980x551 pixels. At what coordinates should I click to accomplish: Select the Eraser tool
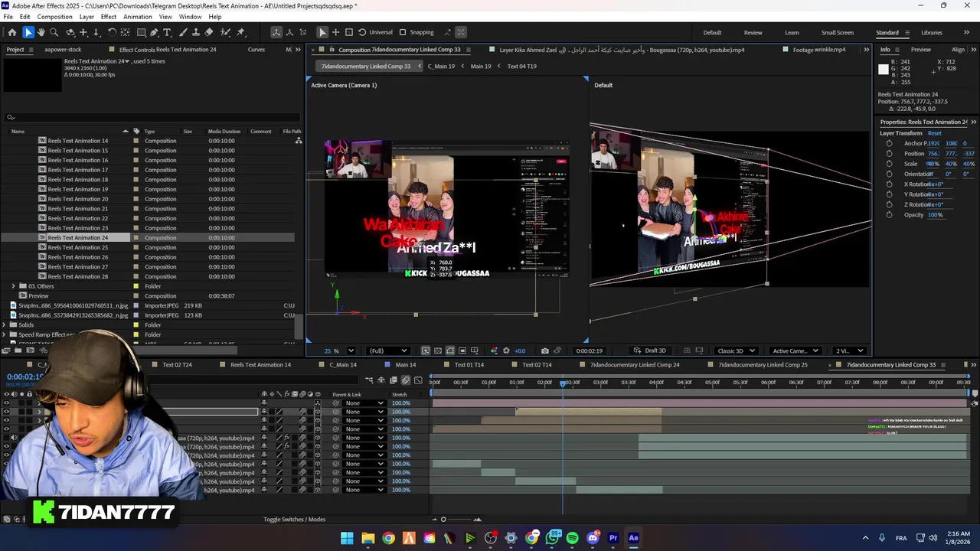[209, 32]
